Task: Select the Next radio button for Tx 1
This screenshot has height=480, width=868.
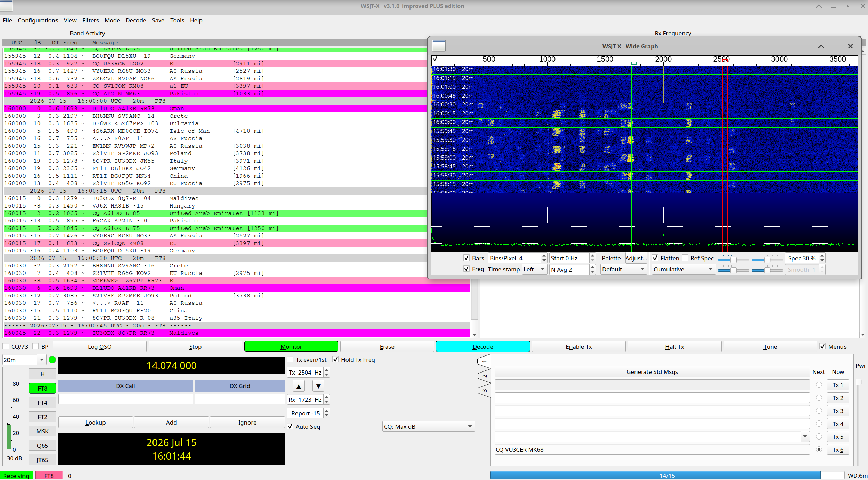Action: pos(819,385)
